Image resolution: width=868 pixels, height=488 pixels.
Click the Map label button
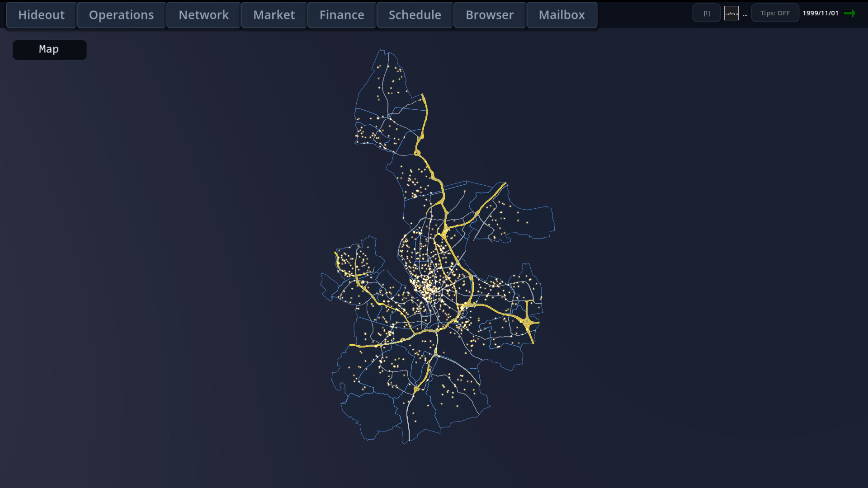tap(49, 50)
